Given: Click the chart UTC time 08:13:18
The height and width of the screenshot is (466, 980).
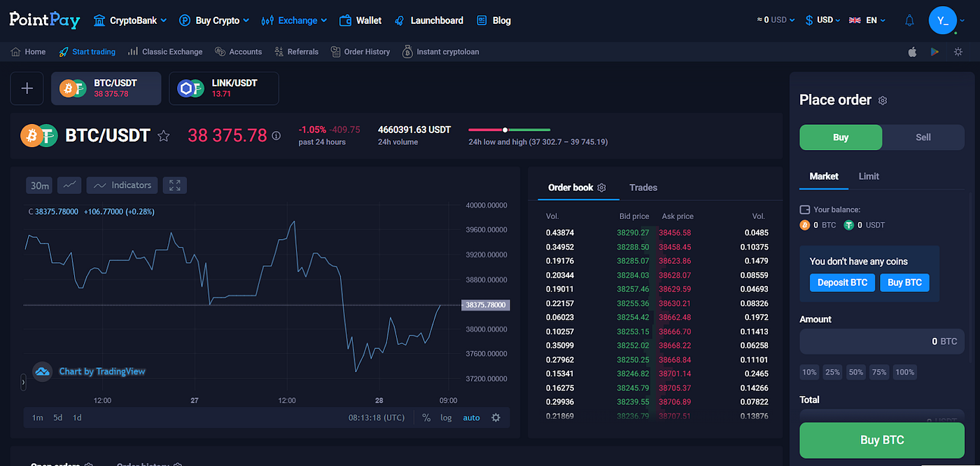Looking at the screenshot, I should coord(377,418).
